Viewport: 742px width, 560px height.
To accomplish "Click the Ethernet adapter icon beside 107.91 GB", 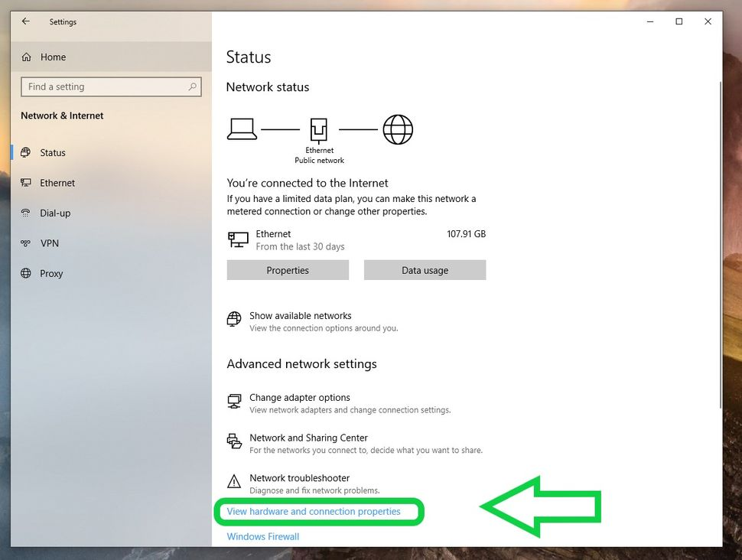I will coord(238,239).
